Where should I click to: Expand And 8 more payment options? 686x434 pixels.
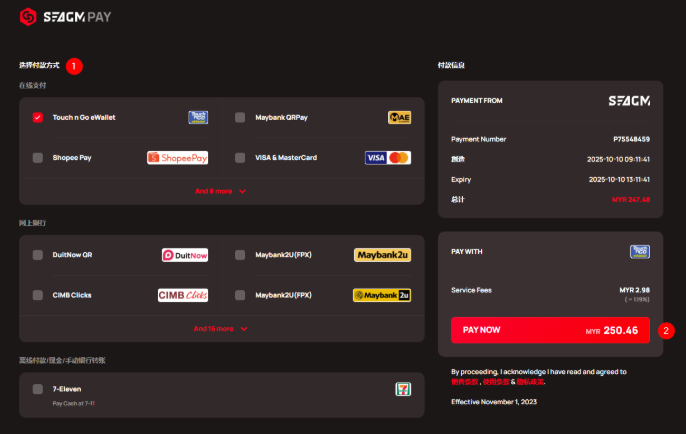pos(221,191)
